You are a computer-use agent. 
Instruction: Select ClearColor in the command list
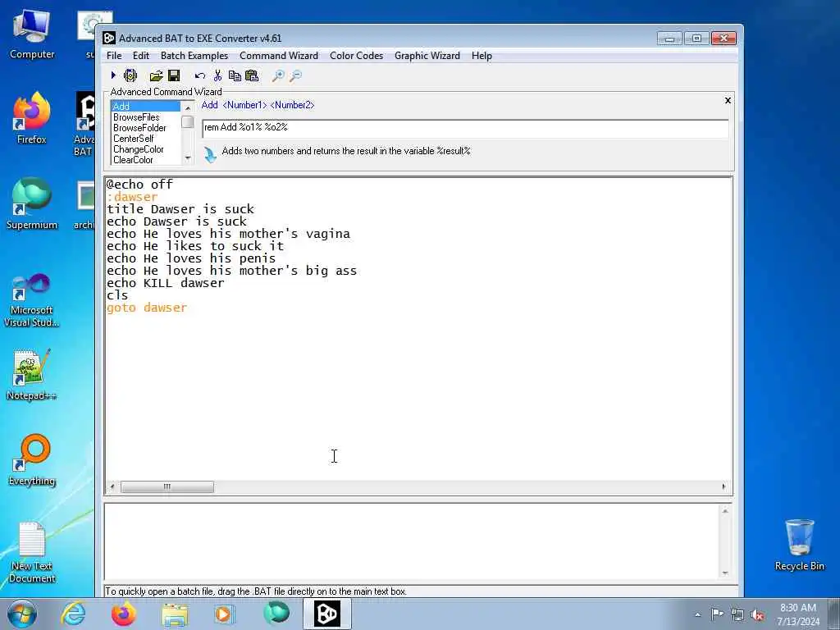[146, 160]
